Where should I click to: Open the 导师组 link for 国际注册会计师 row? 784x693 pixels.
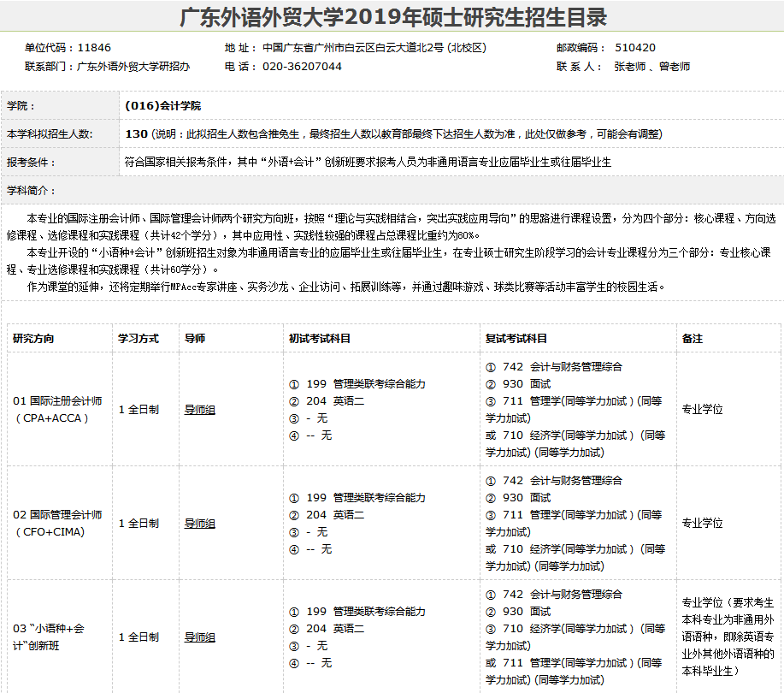199,410
